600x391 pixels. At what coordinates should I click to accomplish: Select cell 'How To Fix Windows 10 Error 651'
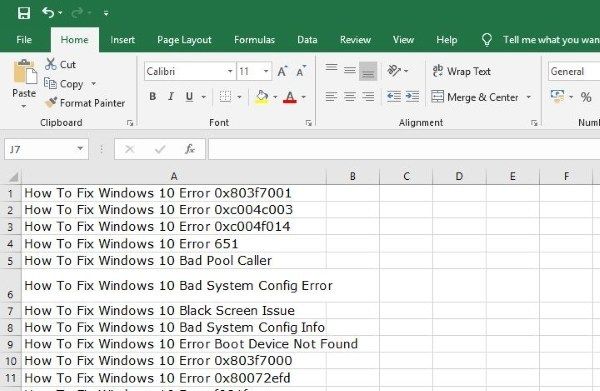click(174, 244)
